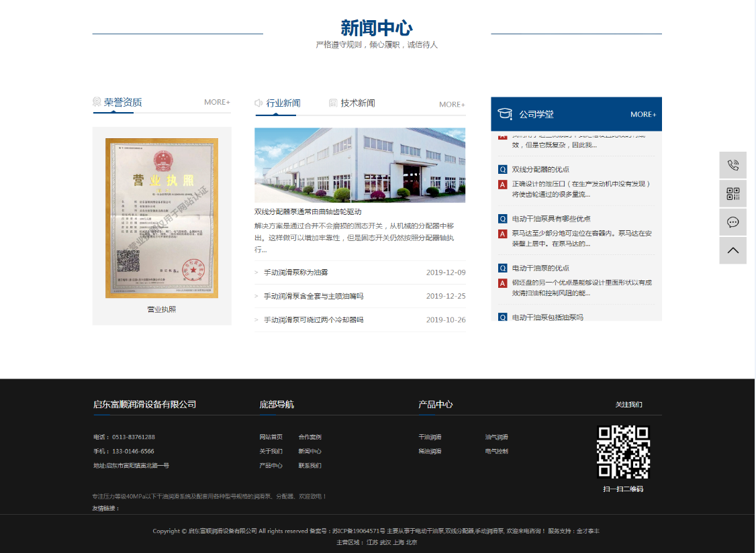Open the chat message bubble icon
Screen dimensions: 756x553
(x=733, y=222)
